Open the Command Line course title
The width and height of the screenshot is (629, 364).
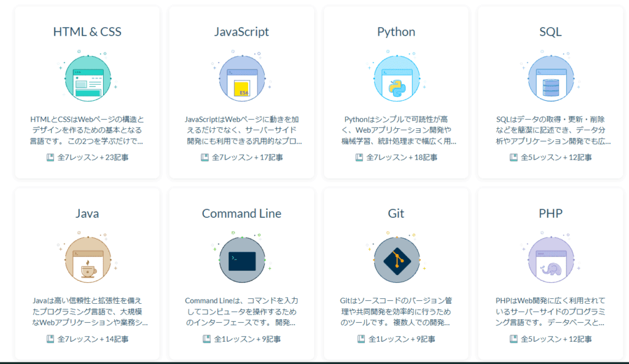point(241,213)
